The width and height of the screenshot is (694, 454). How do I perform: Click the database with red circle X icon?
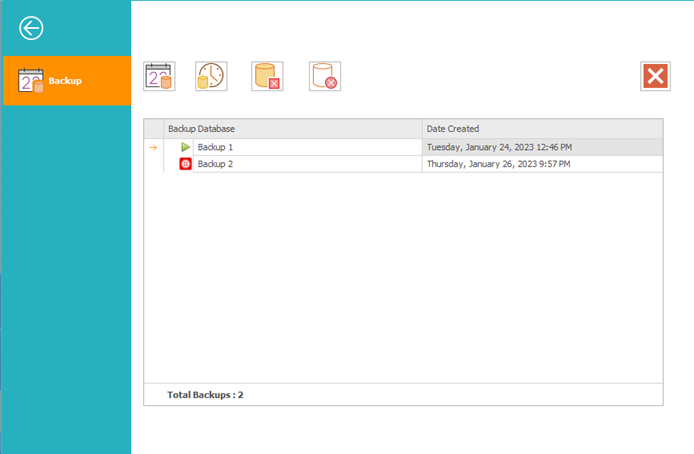[325, 76]
